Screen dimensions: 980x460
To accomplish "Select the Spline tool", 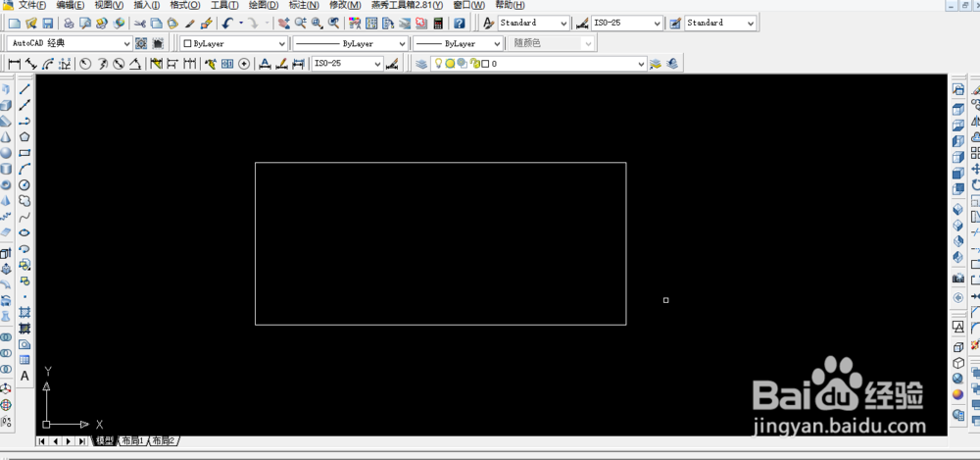I will coord(25,217).
